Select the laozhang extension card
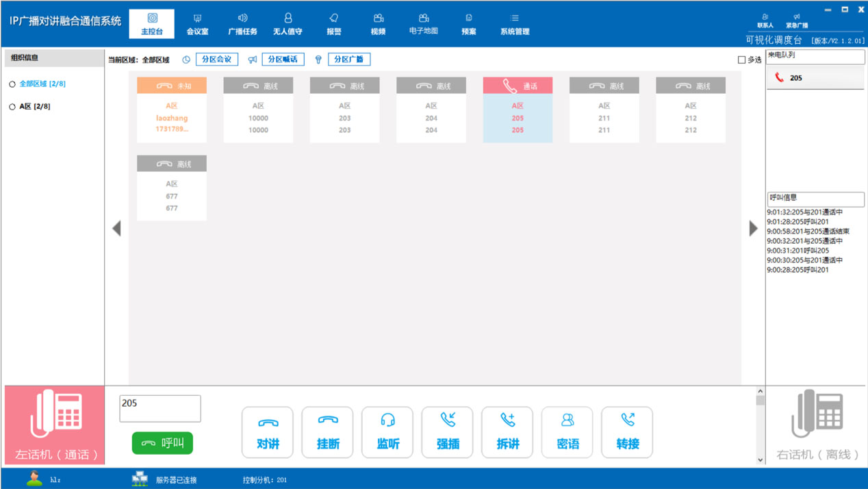Image resolution: width=868 pixels, height=489 pixels. [x=172, y=110]
